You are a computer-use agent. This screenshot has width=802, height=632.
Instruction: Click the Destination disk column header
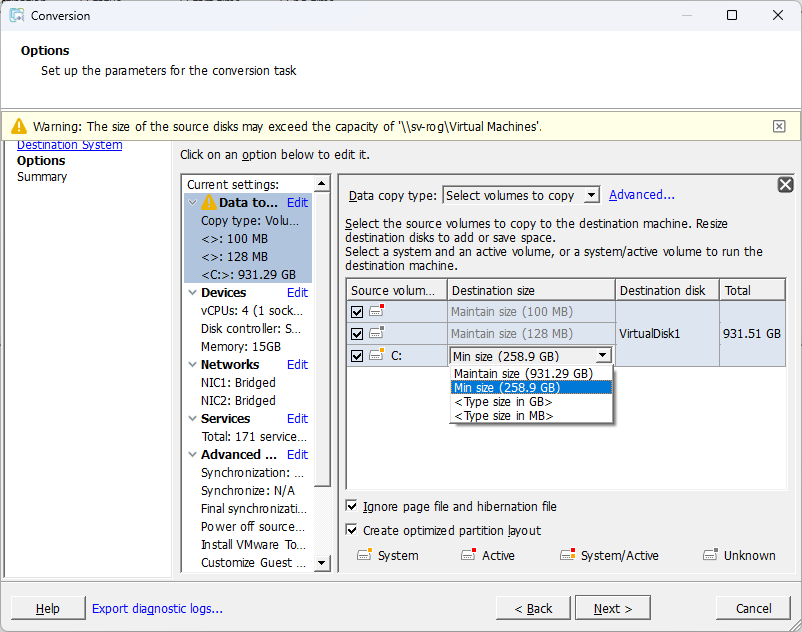coord(667,290)
